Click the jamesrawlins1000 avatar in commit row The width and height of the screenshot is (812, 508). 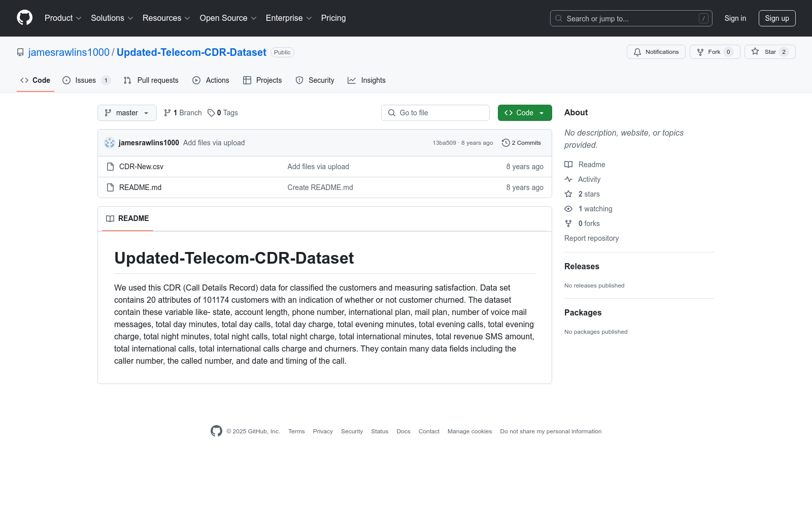click(x=110, y=143)
